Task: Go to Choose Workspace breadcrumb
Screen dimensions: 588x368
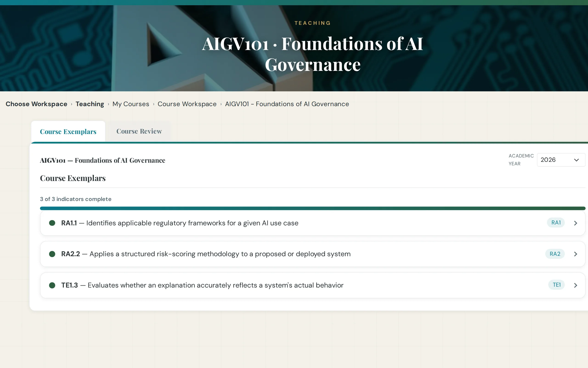Action: point(37,104)
